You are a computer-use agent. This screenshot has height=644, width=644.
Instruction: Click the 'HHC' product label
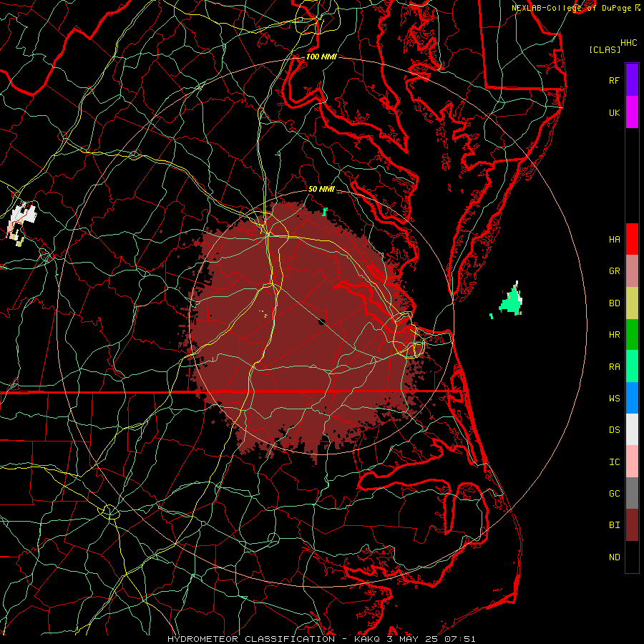(x=628, y=43)
